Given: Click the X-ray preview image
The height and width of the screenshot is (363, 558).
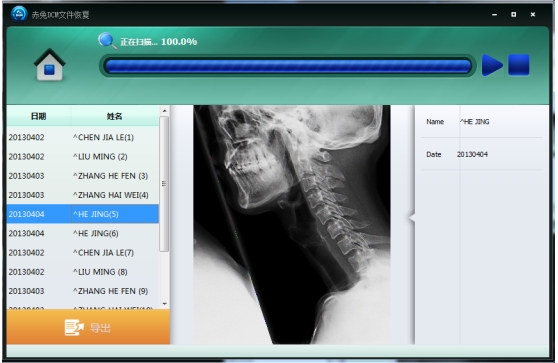Looking at the screenshot, I should pyautogui.click(x=292, y=225).
